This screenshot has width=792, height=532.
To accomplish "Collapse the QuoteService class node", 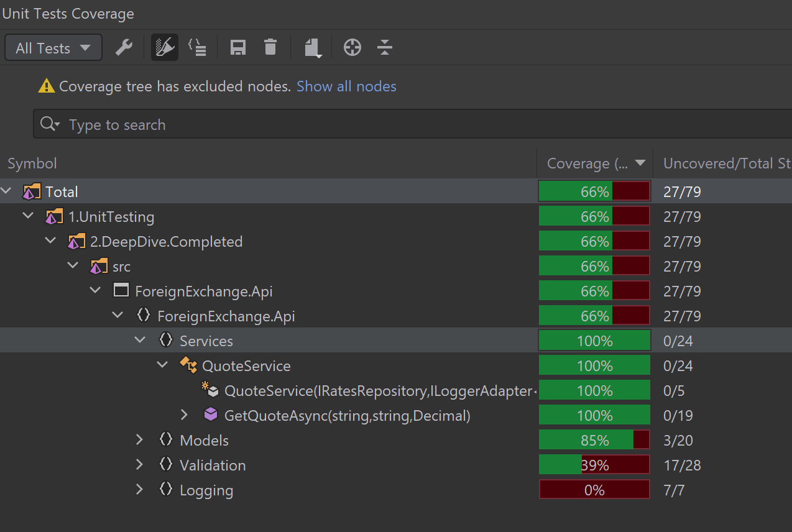I will click(162, 365).
